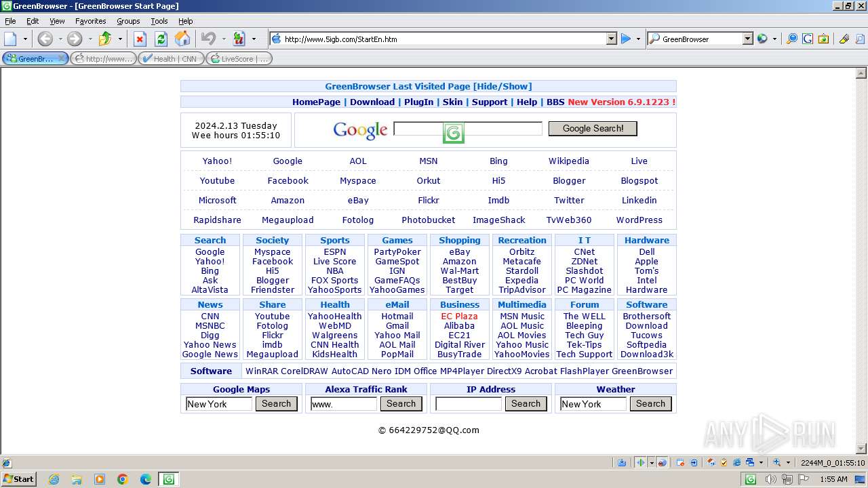Go back with the Back arrow

pyautogui.click(x=45, y=39)
